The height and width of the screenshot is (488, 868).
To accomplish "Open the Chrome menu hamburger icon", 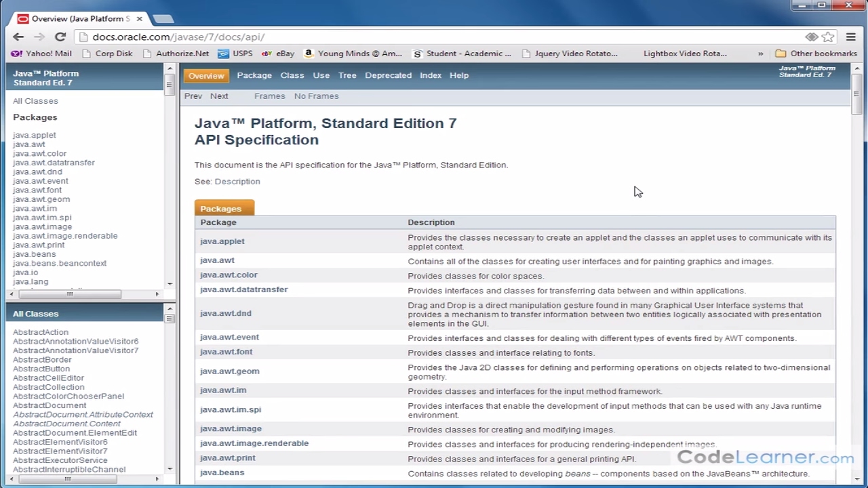I will [x=851, y=37].
